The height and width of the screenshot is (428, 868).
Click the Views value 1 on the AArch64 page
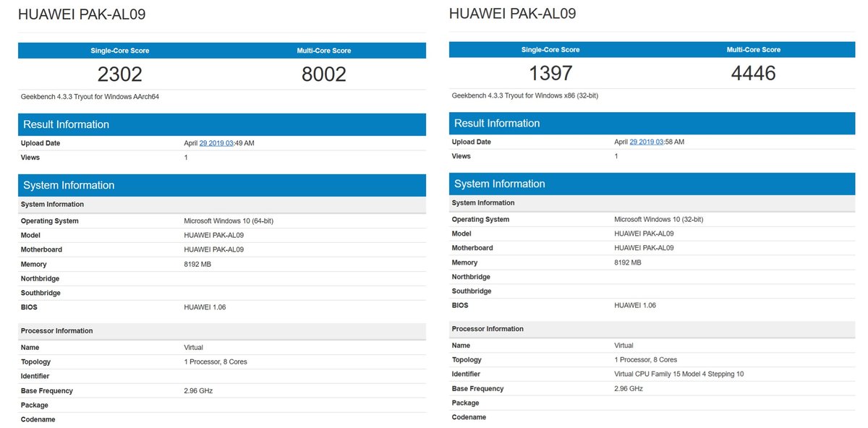186,158
